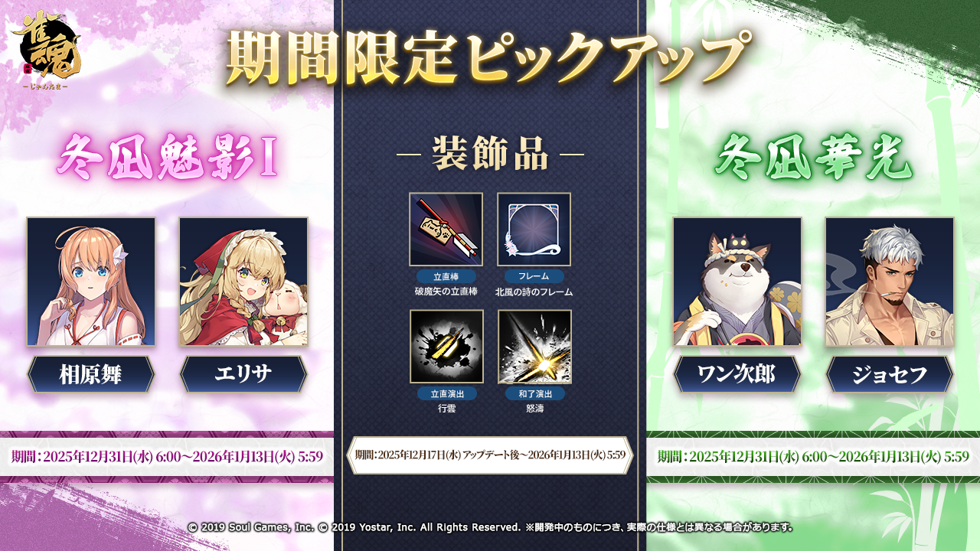Image resolution: width=980 pixels, height=551 pixels.
Task: Click the 相原舞 name plate
Action: 91,374
